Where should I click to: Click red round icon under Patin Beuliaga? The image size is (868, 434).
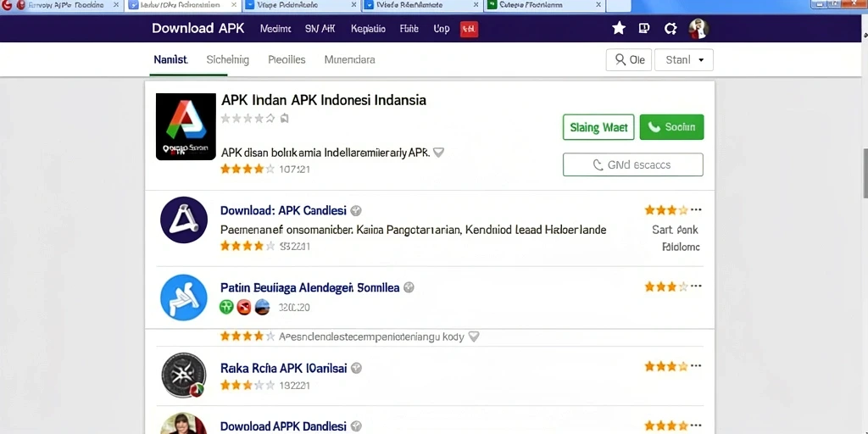pos(244,307)
